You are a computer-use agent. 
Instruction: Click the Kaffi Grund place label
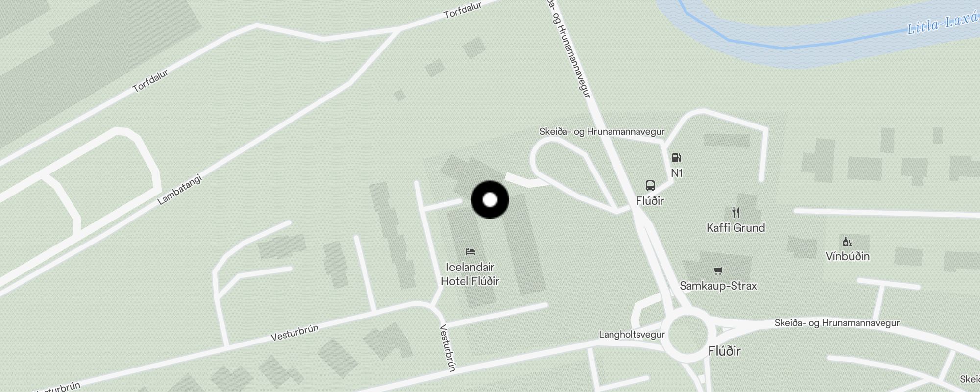point(735,228)
